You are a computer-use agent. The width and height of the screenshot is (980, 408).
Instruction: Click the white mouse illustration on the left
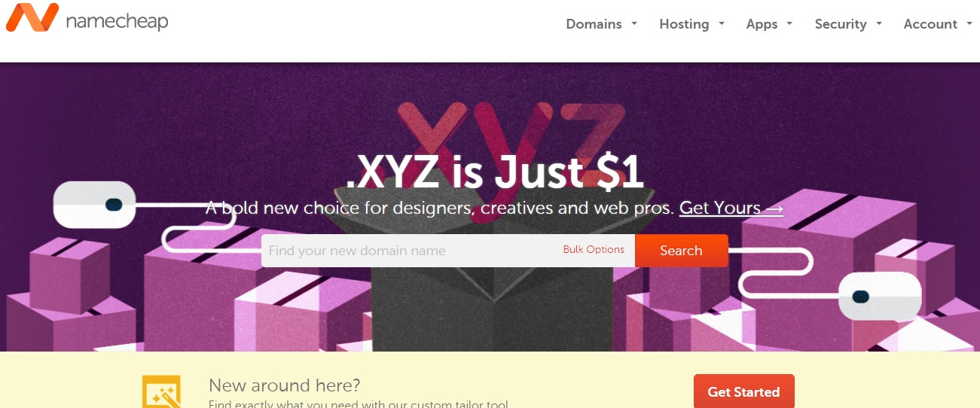(x=94, y=204)
